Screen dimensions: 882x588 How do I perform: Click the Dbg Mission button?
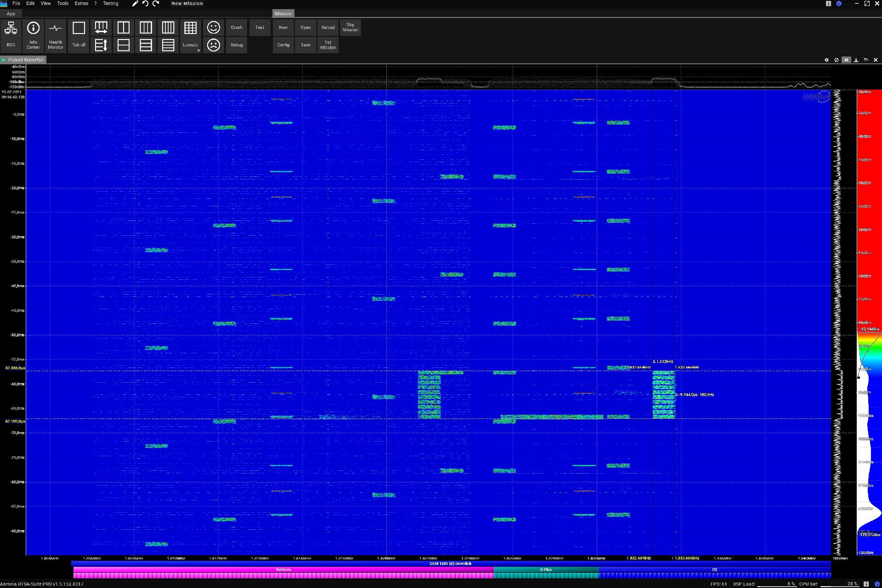click(x=350, y=28)
